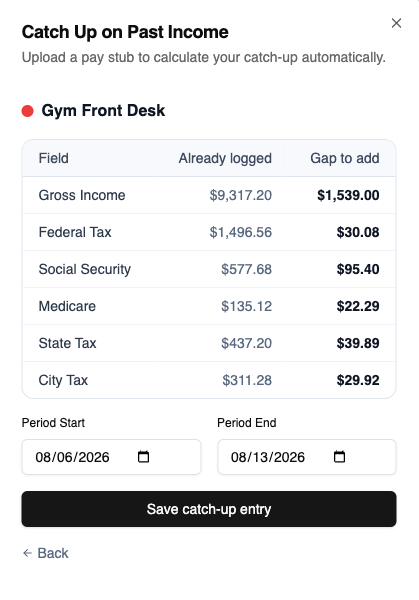Click State Tax already logged $437.20

click(246, 343)
